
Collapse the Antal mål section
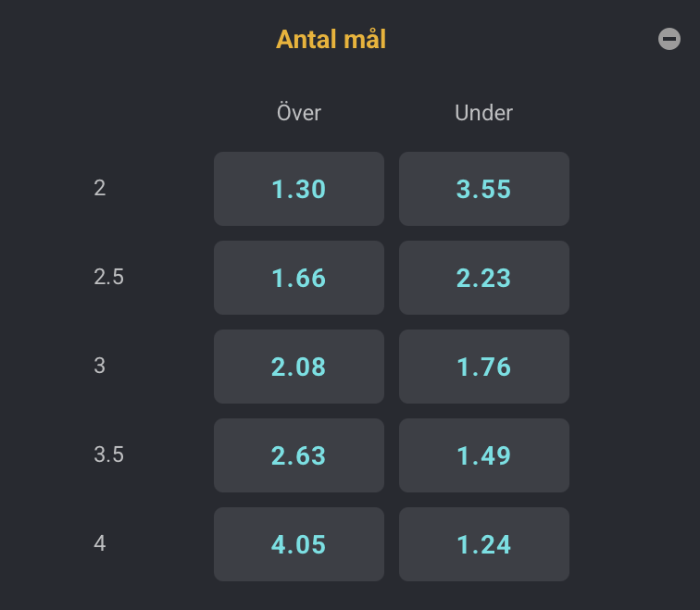669,39
